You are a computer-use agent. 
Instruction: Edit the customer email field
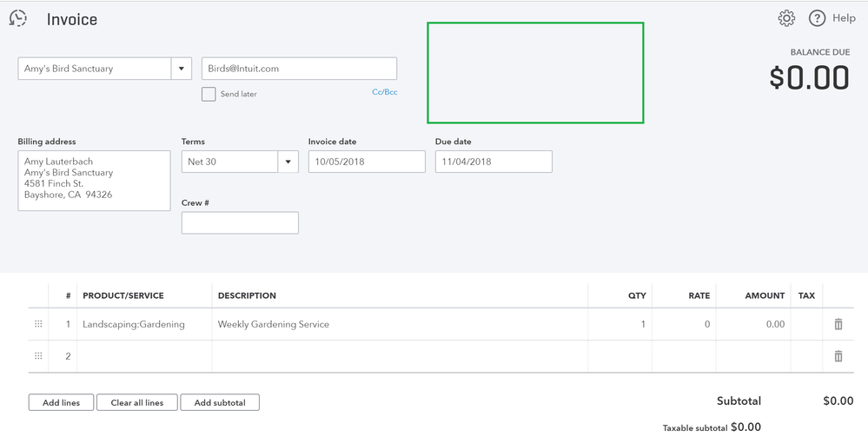click(x=299, y=69)
